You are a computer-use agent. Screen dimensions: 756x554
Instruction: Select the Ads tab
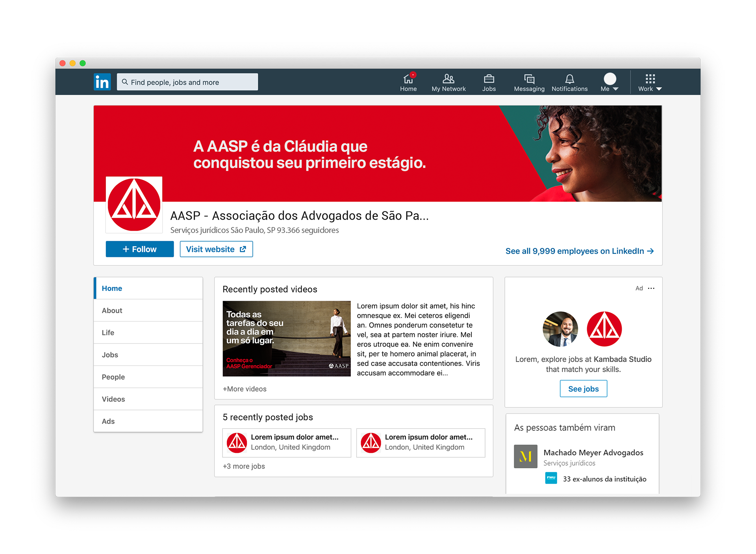click(148, 421)
